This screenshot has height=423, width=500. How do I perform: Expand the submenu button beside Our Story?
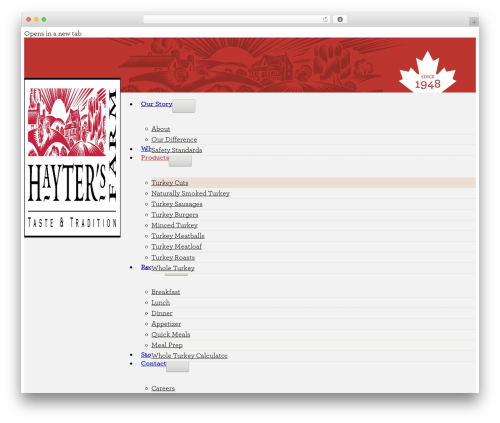(184, 106)
